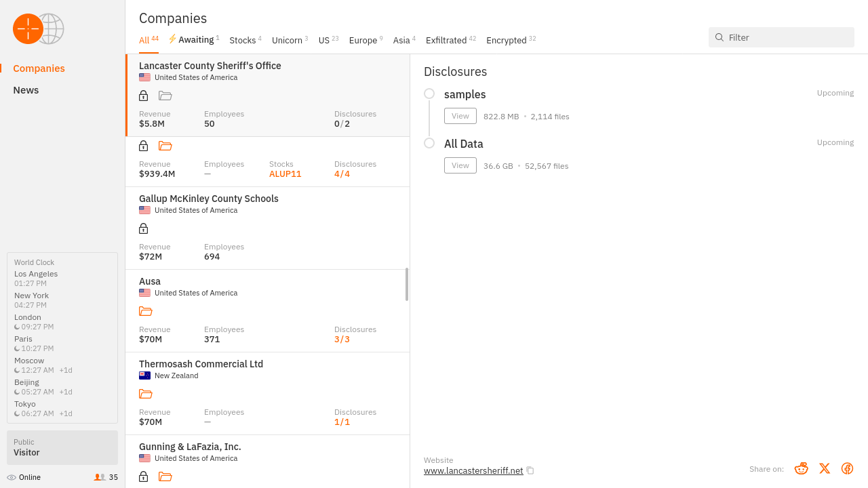Focus the Filter search field
The height and width of the screenshot is (488, 868).
787,37
